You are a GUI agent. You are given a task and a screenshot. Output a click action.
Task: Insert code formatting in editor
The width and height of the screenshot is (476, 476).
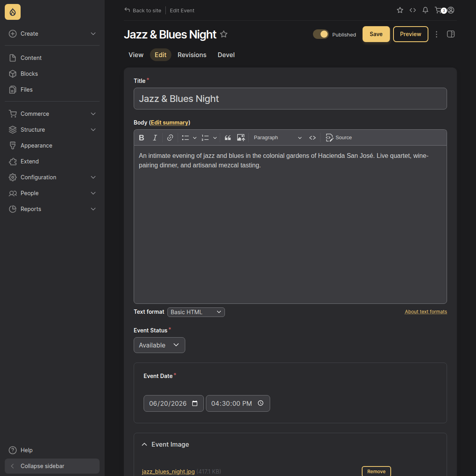313,138
